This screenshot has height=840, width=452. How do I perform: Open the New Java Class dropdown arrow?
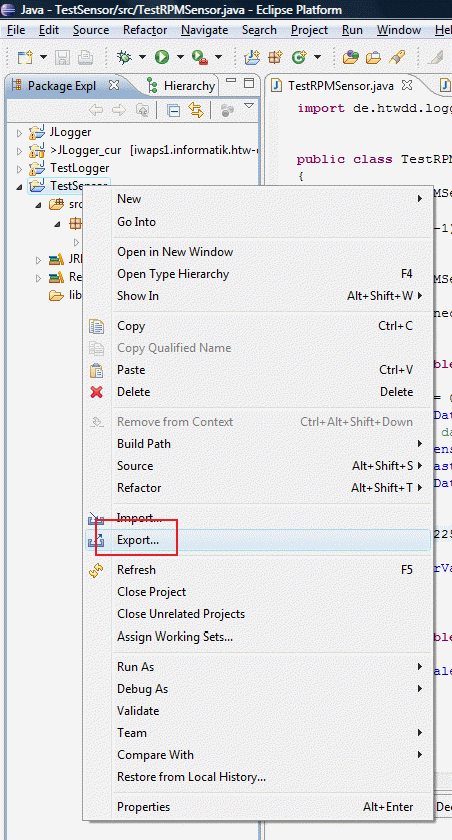[x=317, y=57]
